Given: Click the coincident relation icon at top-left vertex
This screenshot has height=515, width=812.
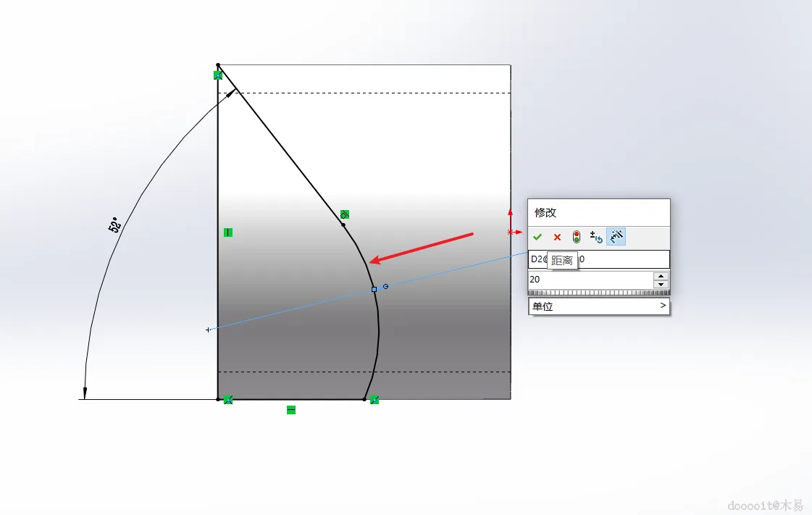Looking at the screenshot, I should 218,75.
